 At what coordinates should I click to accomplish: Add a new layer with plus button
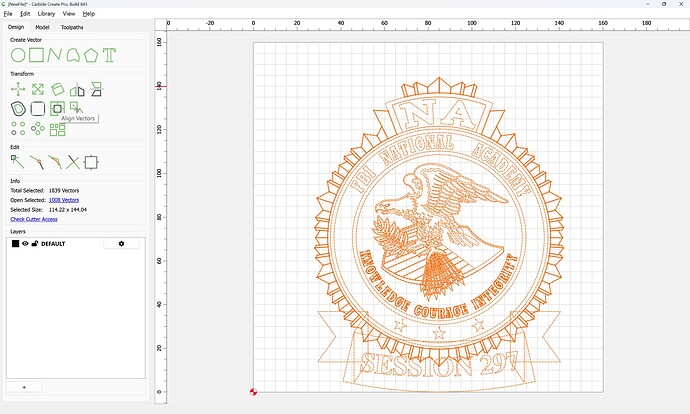(24, 387)
